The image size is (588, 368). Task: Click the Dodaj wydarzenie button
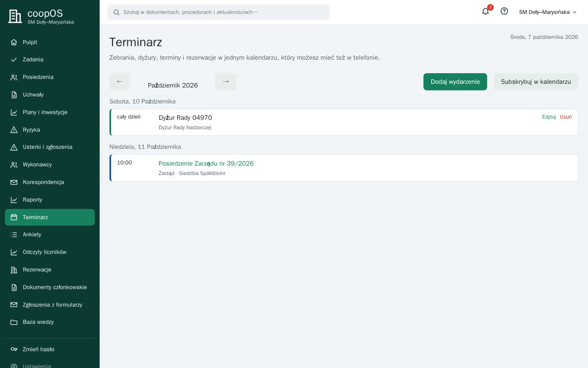455,82
